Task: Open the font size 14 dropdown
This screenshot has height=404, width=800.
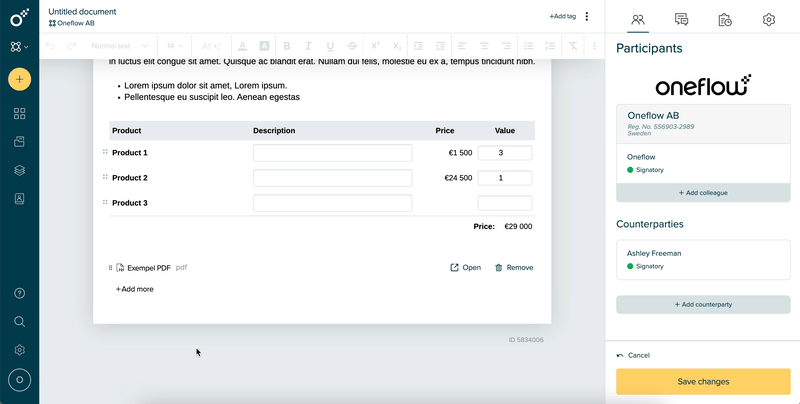Action: point(174,46)
